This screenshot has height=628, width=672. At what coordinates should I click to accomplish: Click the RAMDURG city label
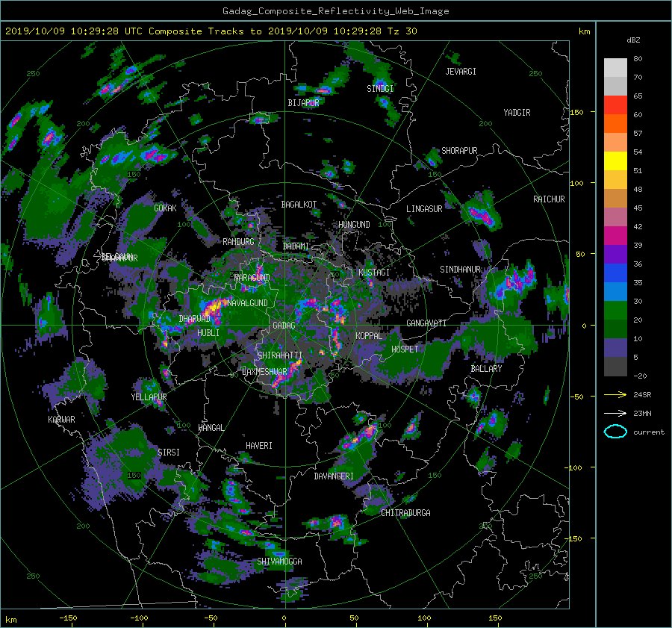tap(238, 242)
